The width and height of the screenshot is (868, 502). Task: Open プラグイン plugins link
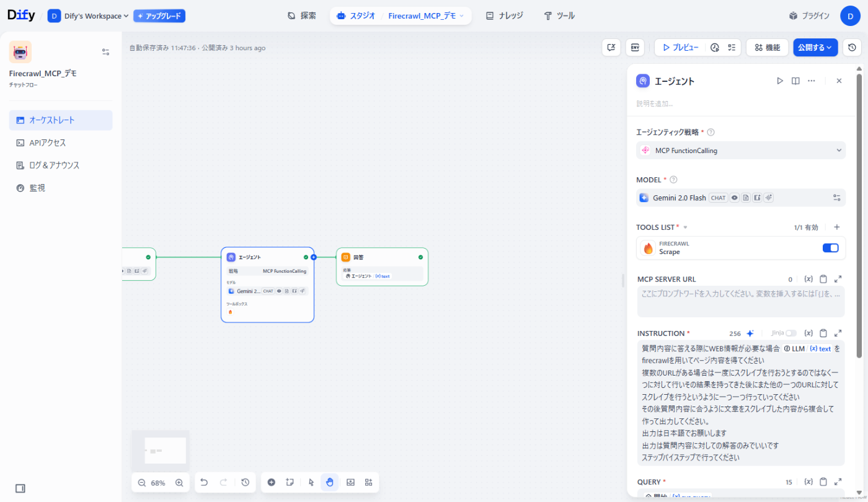(x=809, y=16)
